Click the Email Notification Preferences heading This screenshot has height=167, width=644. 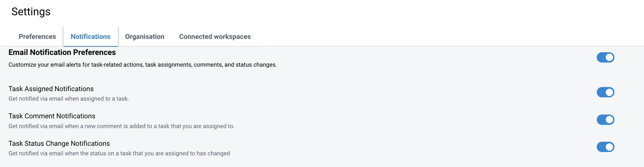point(62,52)
